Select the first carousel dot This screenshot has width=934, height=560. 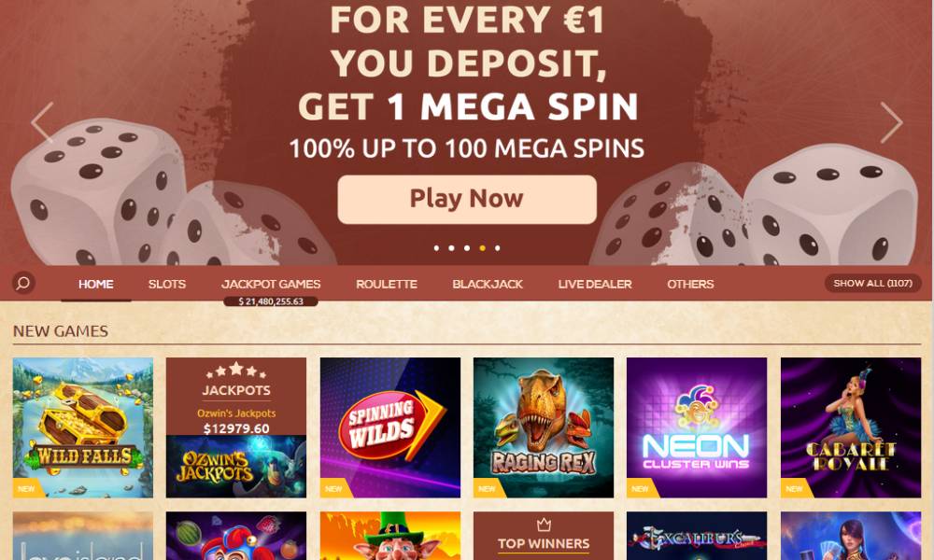pyautogui.click(x=436, y=248)
